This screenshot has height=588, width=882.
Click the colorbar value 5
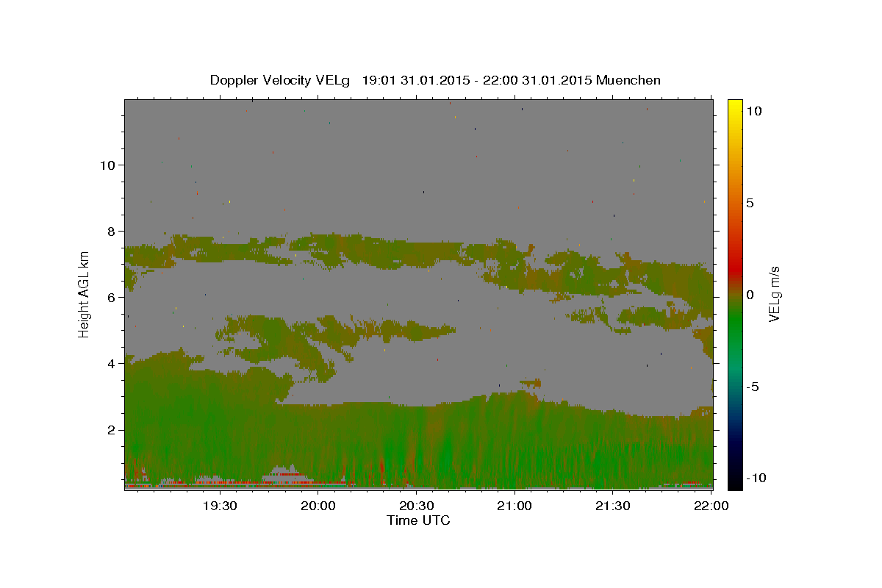click(750, 203)
